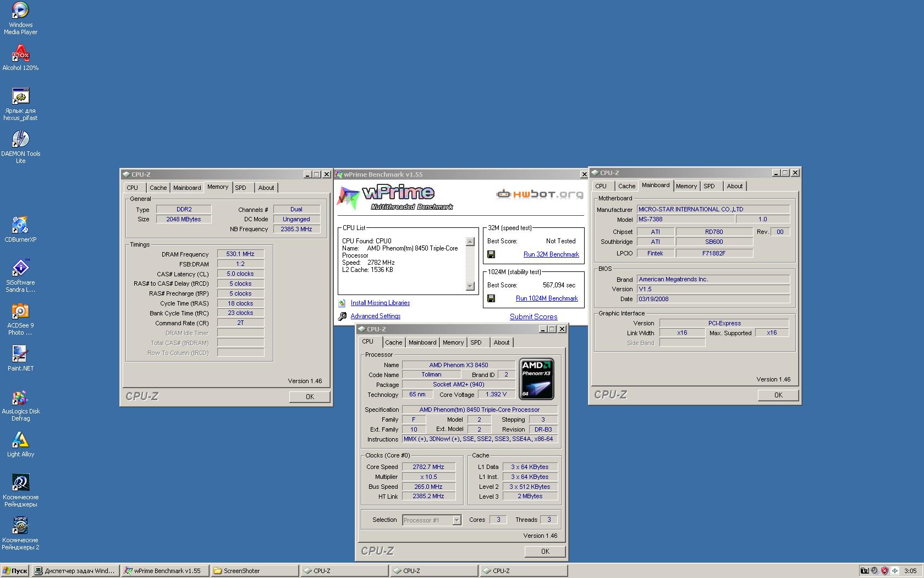
Task: Click CPU List scrollbar down arrow
Action: (x=470, y=286)
